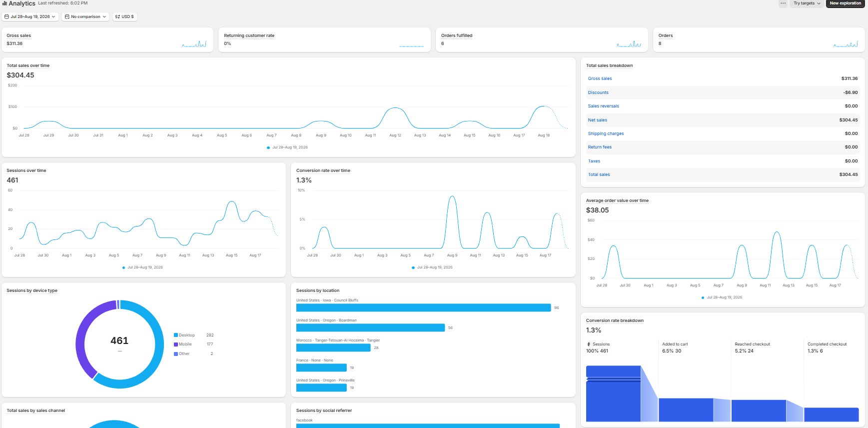Open the Net sales link

(x=598, y=120)
